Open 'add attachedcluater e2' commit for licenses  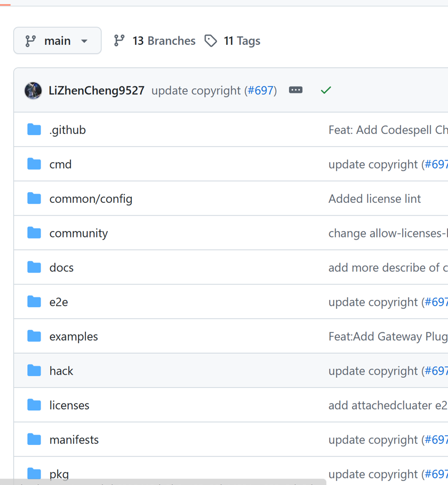tap(388, 405)
